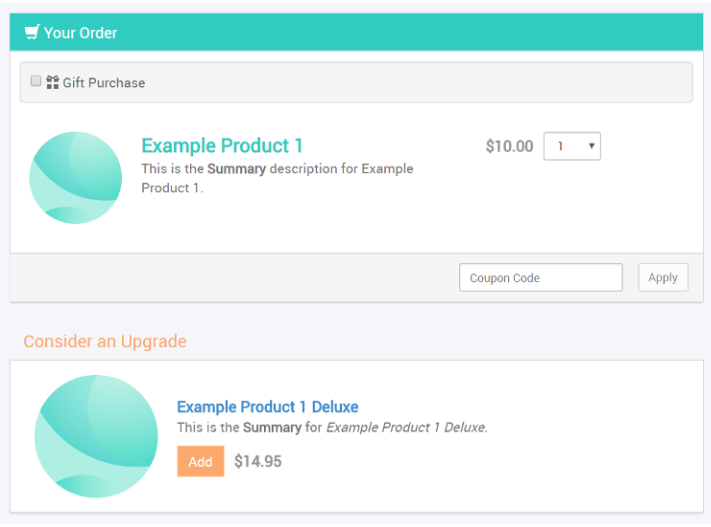Click the $10.00 product price

tap(509, 146)
